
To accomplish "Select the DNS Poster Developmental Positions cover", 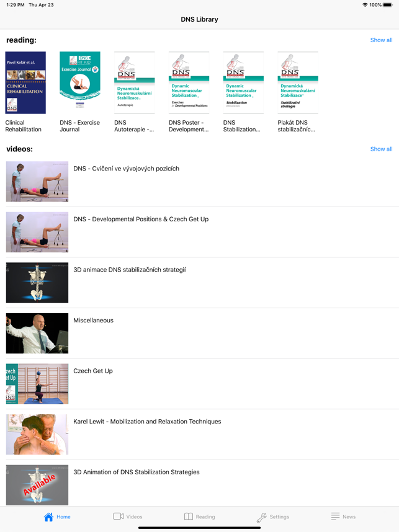I will [x=189, y=82].
